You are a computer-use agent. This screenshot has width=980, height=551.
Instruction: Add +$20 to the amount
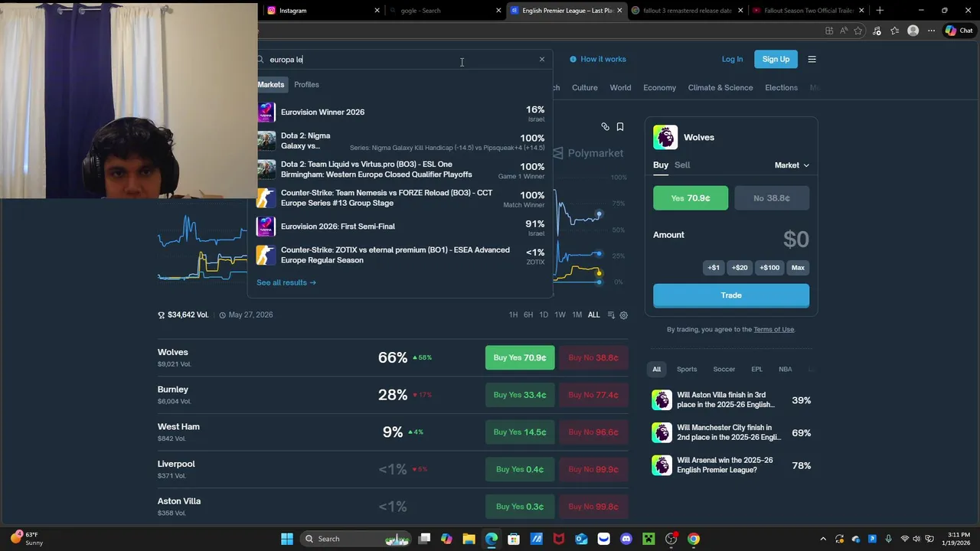click(x=740, y=268)
